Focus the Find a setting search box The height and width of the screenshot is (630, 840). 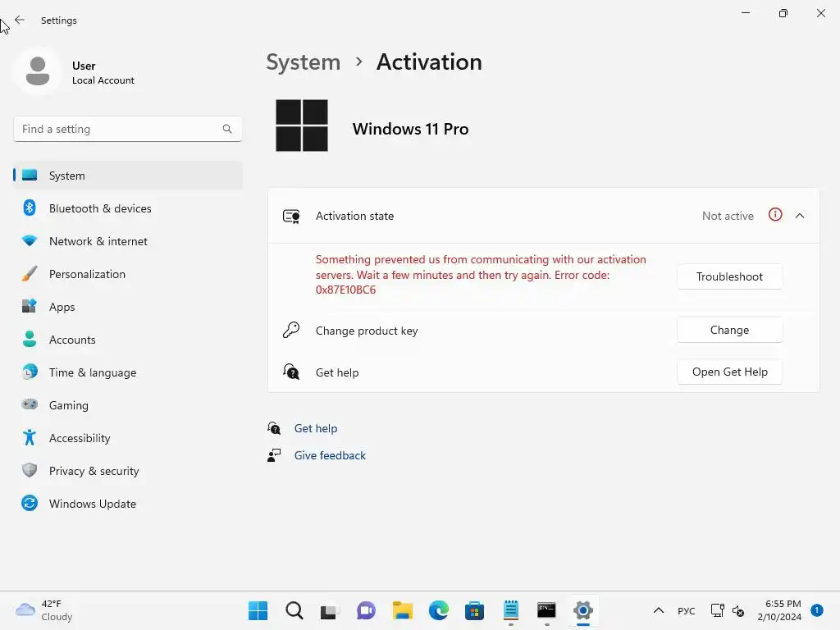point(127,129)
